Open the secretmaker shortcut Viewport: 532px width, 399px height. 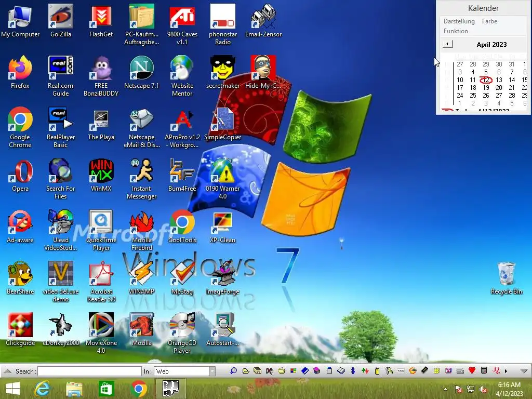pyautogui.click(x=222, y=72)
